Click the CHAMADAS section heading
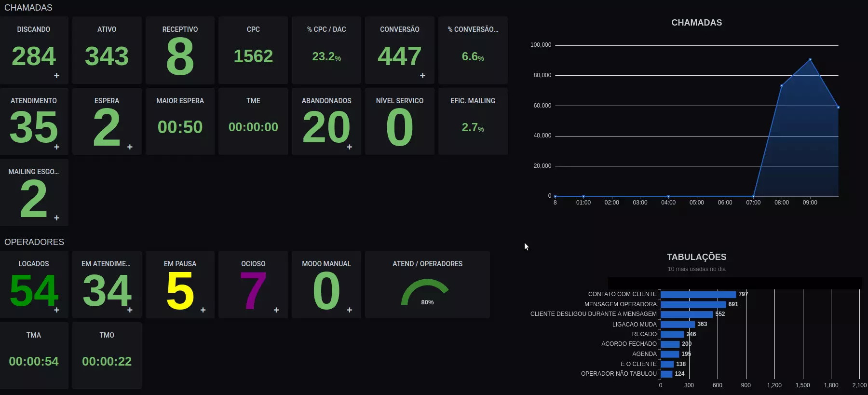The image size is (868, 395). coord(28,8)
